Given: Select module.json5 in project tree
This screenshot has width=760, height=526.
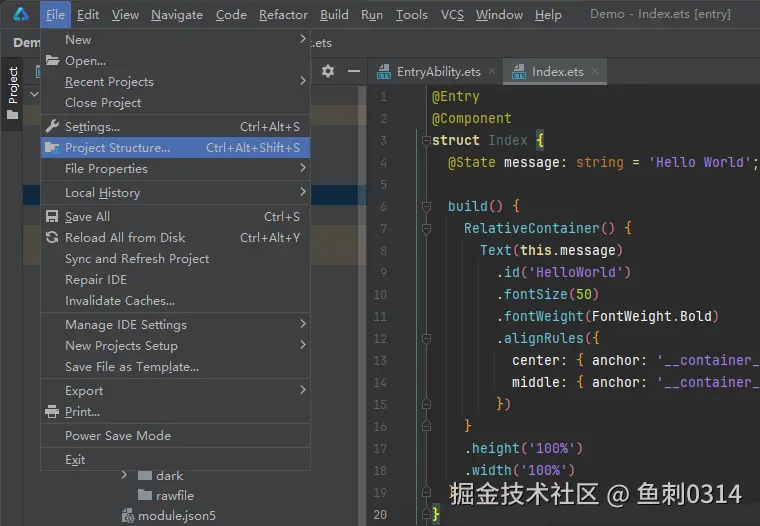Looking at the screenshot, I should coord(169,516).
